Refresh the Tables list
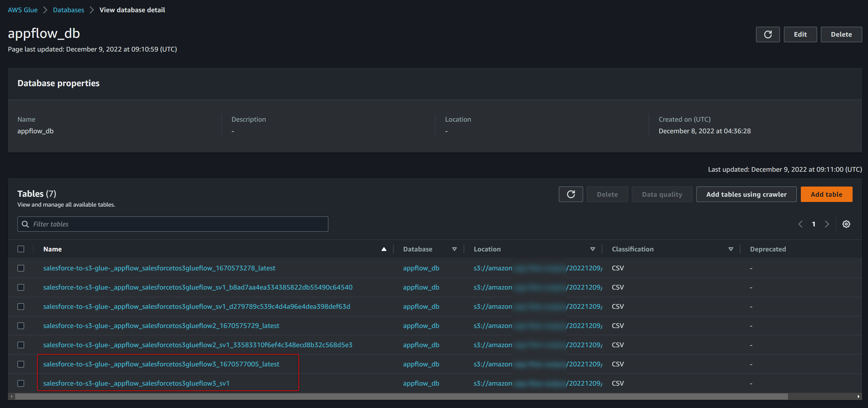This screenshot has width=868, height=408. pos(571,194)
